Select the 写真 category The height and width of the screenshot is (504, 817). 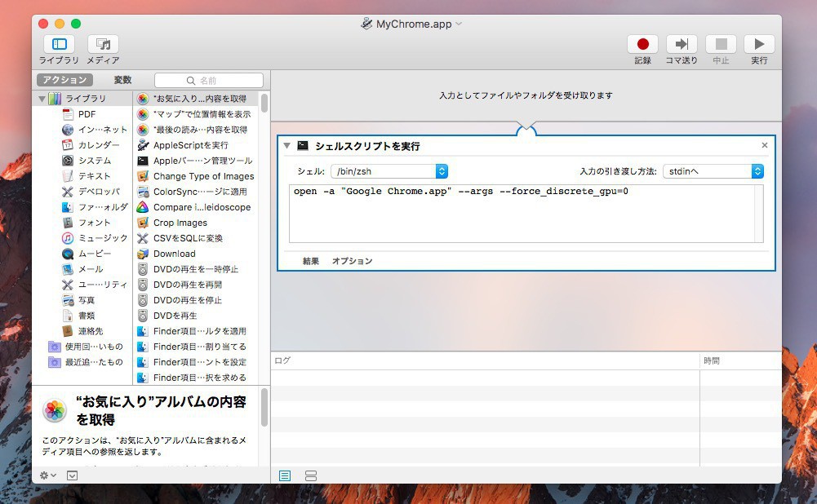[79, 300]
